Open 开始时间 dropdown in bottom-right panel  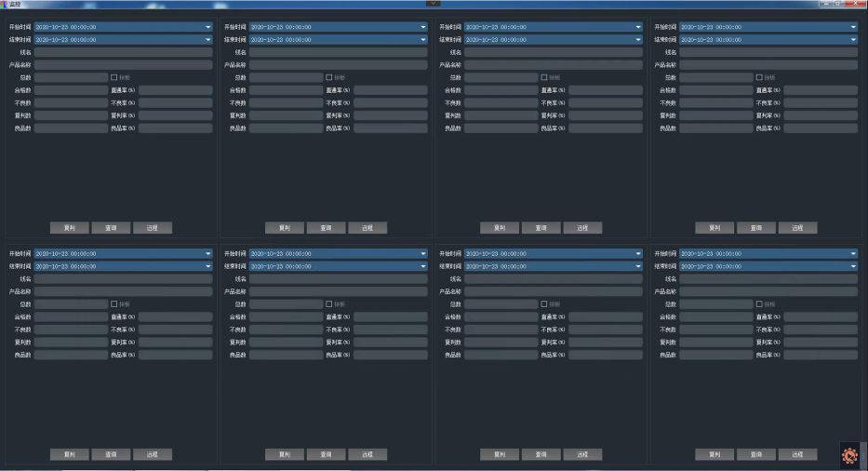tap(853, 253)
